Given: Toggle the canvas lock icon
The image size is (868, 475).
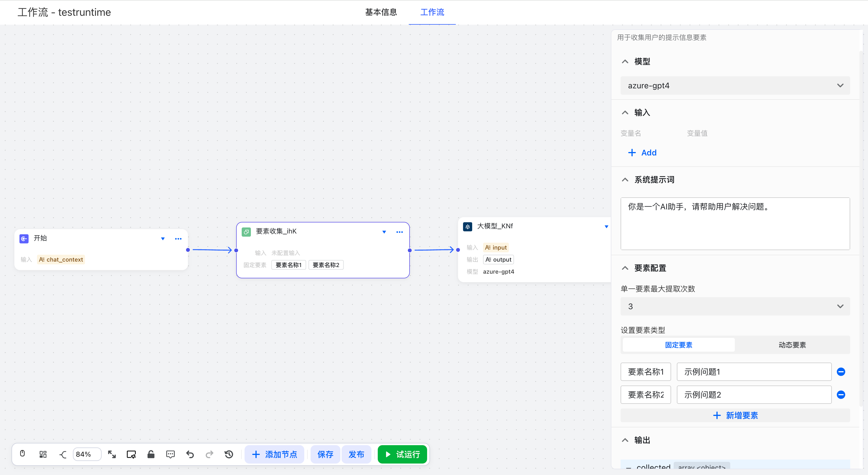Looking at the screenshot, I should (151, 454).
